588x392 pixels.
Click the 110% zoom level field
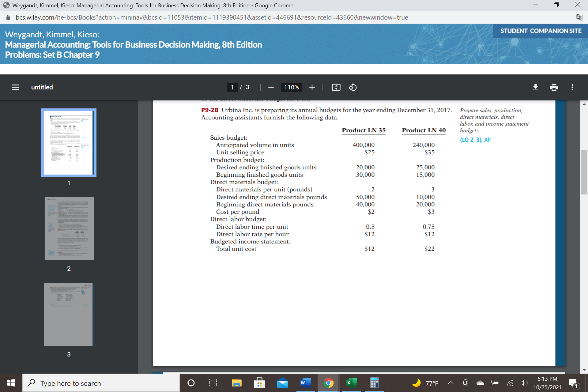tap(291, 87)
